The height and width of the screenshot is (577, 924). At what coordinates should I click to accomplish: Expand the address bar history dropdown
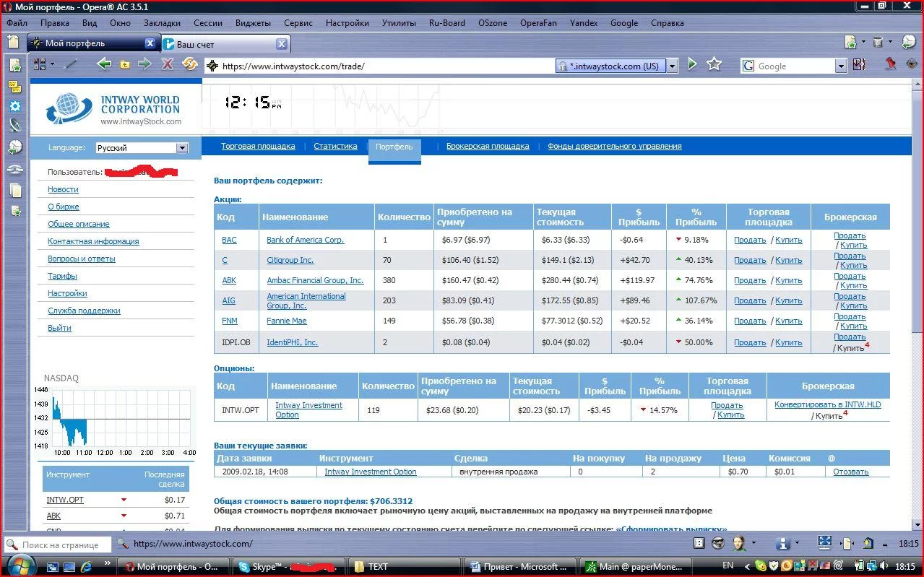pyautogui.click(x=672, y=66)
